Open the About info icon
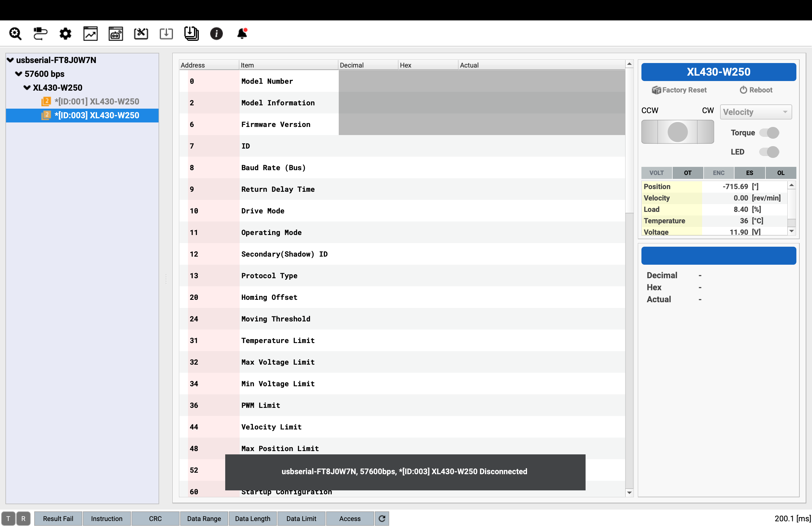 [216, 33]
